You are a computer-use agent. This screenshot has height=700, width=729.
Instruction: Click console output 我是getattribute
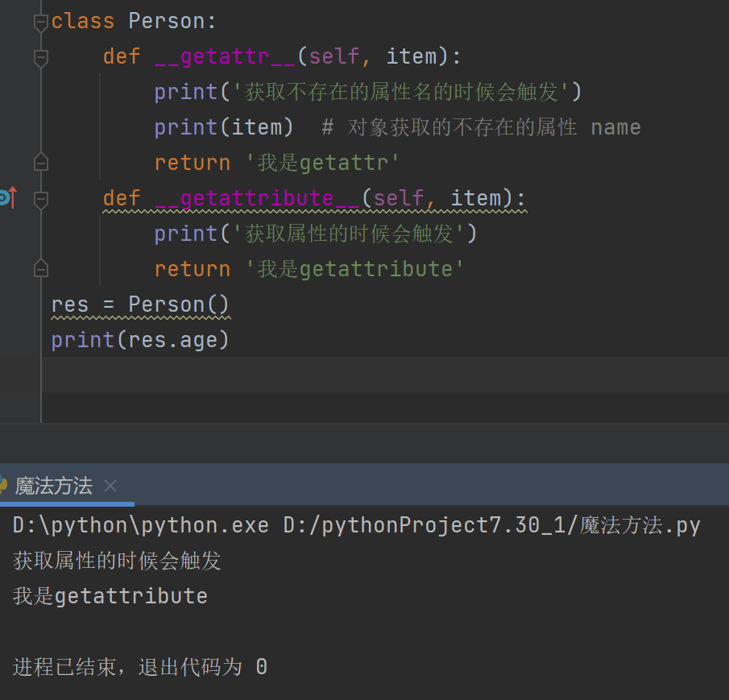110,596
